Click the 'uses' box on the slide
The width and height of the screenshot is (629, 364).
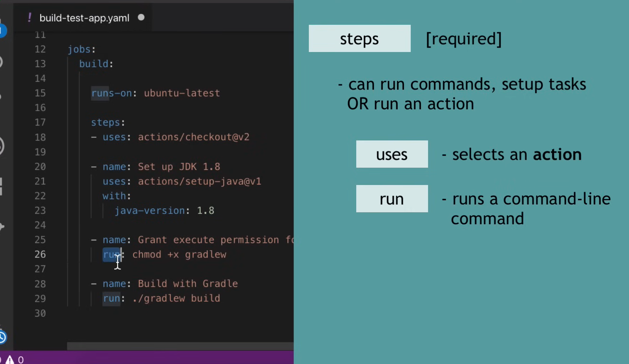point(392,154)
